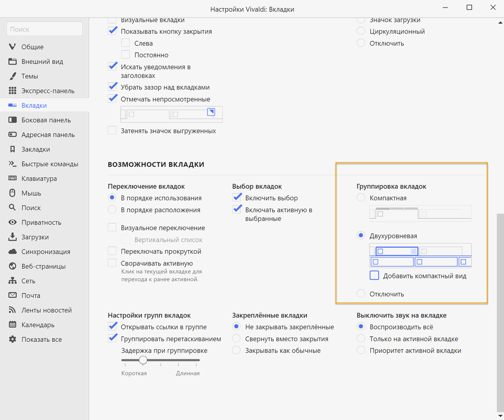
Task: Select Компактная tab grouping radio button
Action: click(361, 198)
